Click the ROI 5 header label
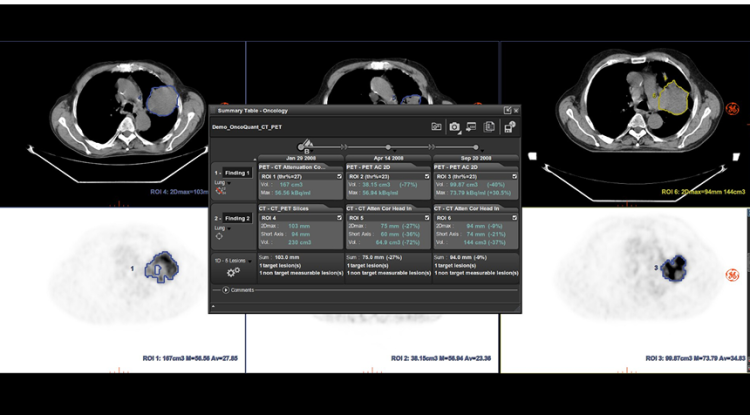 pyautogui.click(x=356, y=218)
